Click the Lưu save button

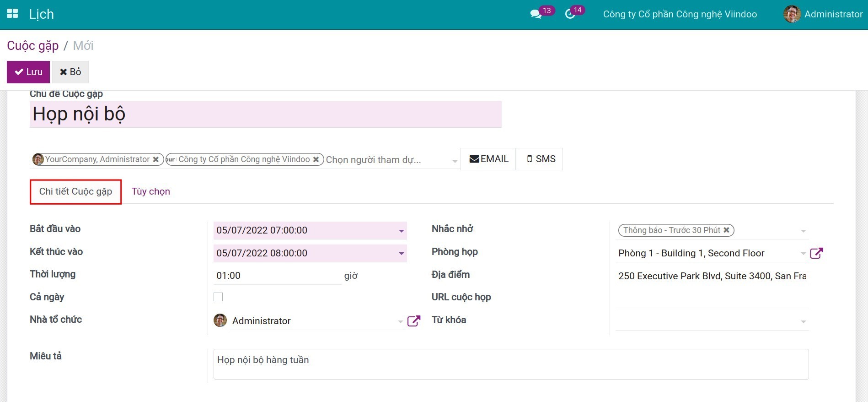28,72
